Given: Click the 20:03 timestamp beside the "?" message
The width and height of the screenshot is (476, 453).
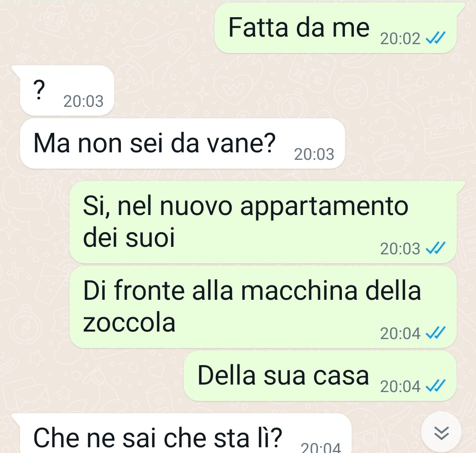Looking at the screenshot, I should (x=83, y=101).
